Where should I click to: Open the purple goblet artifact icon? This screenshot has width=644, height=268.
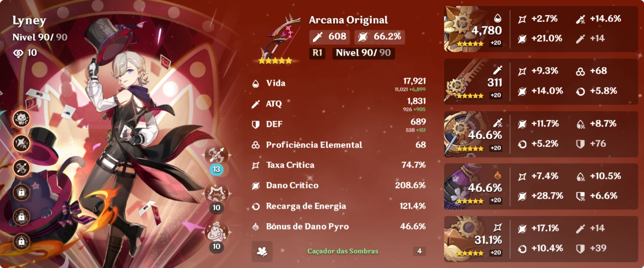click(464, 186)
